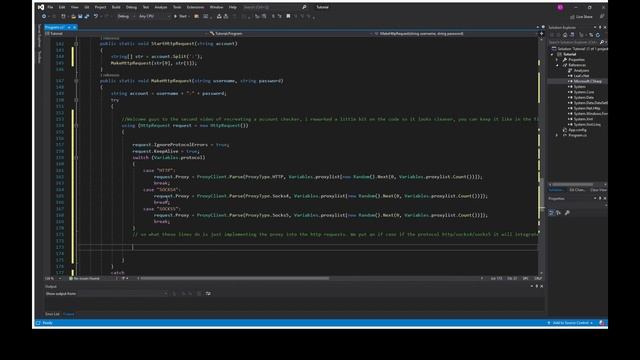Click the bookmark toolbar icon
Screen dimensions: 640x360
click(x=288, y=16)
